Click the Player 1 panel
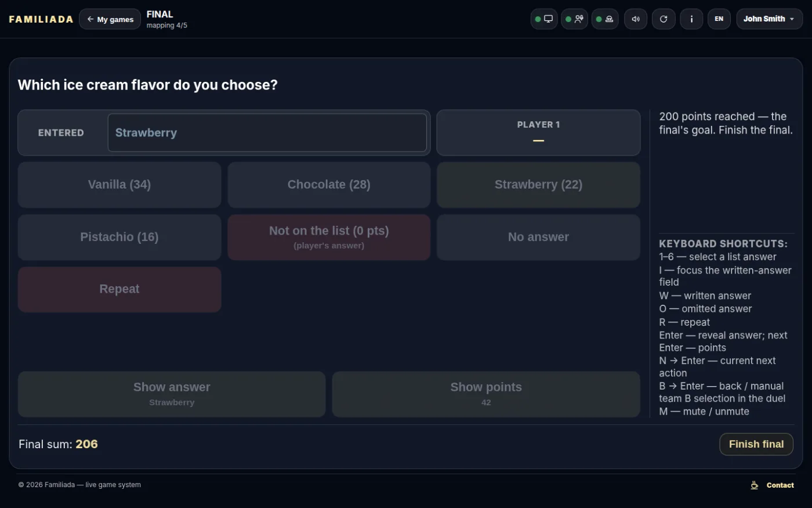This screenshot has height=508, width=812. pyautogui.click(x=538, y=133)
